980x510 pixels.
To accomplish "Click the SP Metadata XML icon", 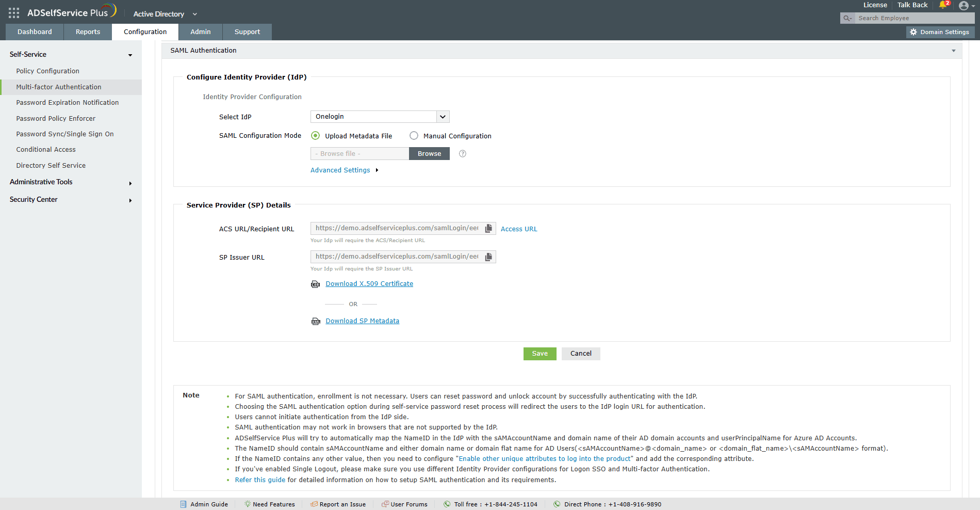I will 316,321.
